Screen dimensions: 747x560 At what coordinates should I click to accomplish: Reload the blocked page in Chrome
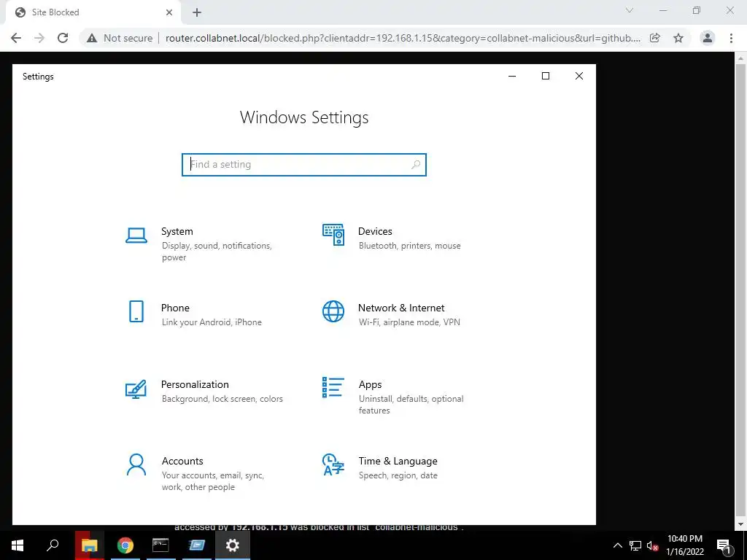coord(63,38)
